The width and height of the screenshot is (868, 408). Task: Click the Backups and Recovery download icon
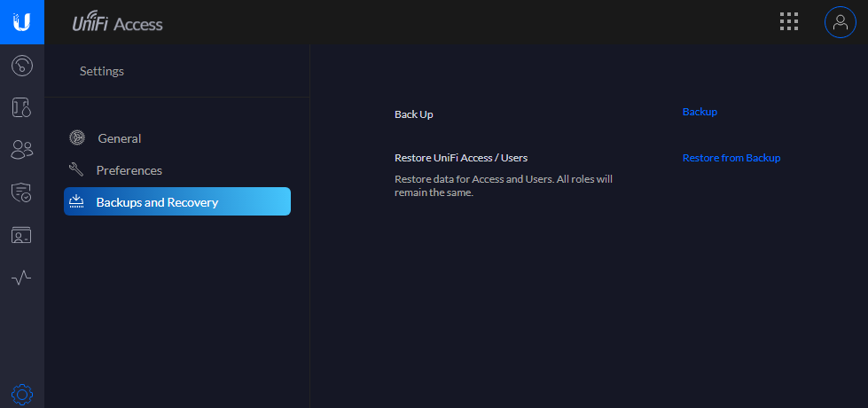[76, 201]
